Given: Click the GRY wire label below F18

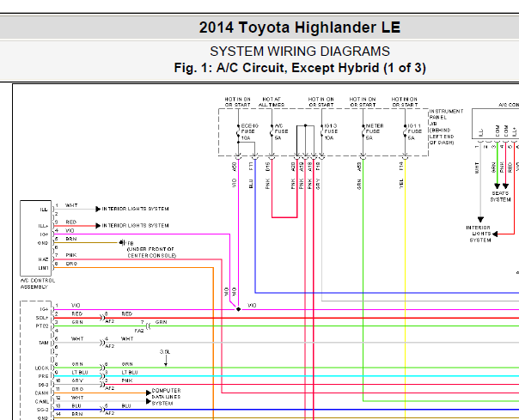Looking at the screenshot, I should click(x=318, y=184).
